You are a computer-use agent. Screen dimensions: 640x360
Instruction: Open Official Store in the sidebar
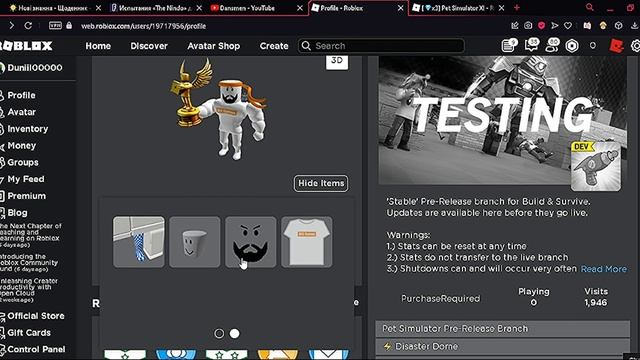pos(35,316)
